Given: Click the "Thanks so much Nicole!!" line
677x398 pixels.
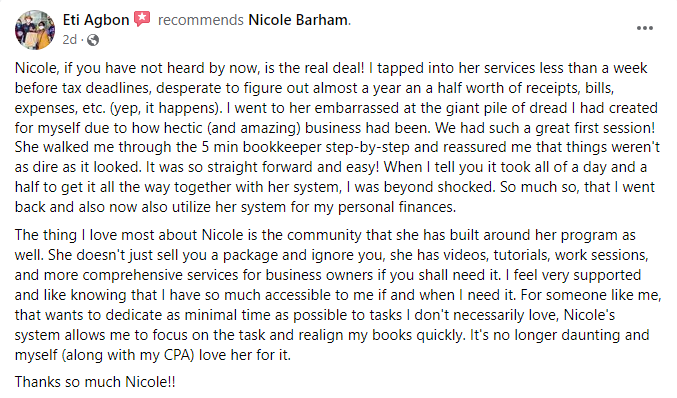Looking at the screenshot, I should pyautogui.click(x=95, y=382).
